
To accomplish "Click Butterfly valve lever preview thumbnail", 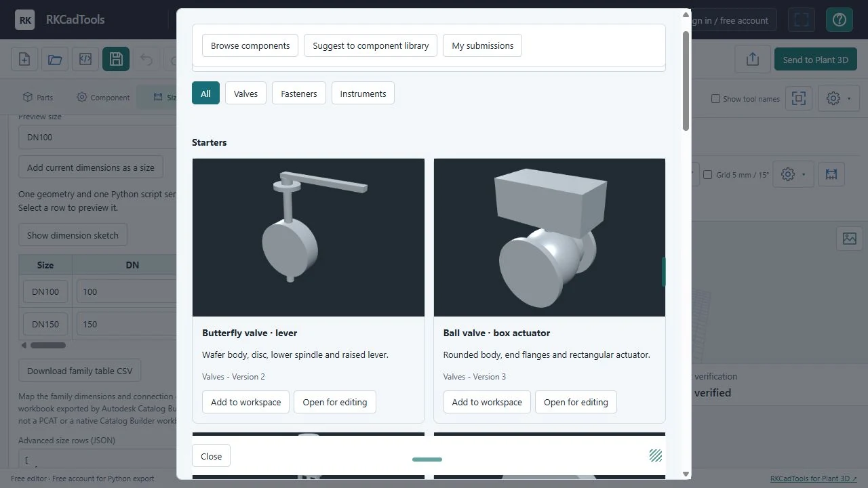I will click(x=309, y=237).
